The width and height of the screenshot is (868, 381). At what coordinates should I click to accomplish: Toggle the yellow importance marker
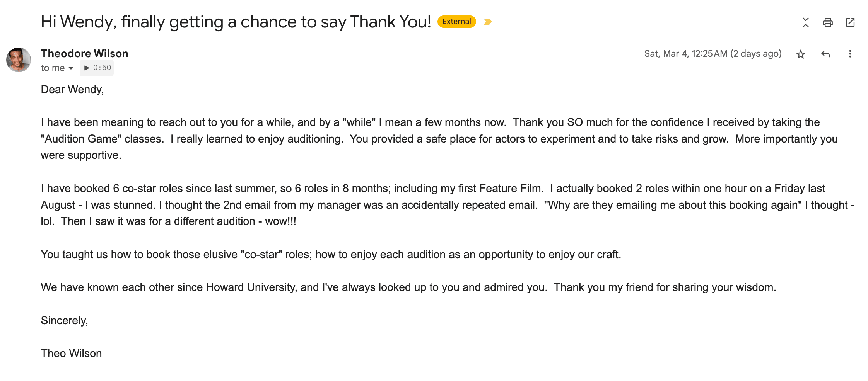488,22
